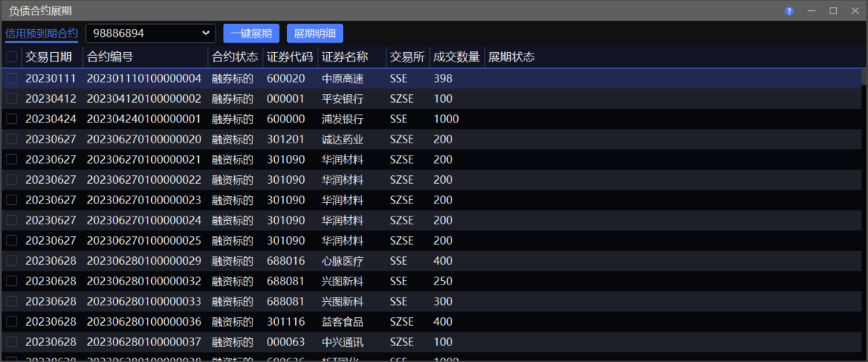Image resolution: width=868 pixels, height=362 pixels.
Task: Close the 负债合约展期 window
Action: (854, 11)
